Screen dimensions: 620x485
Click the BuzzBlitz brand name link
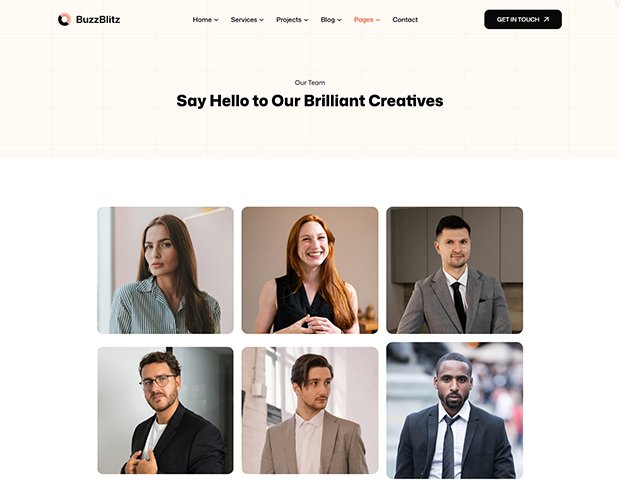click(98, 19)
